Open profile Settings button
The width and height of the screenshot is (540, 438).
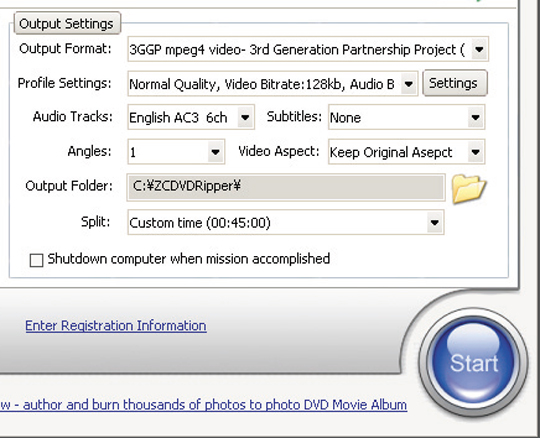(x=455, y=83)
